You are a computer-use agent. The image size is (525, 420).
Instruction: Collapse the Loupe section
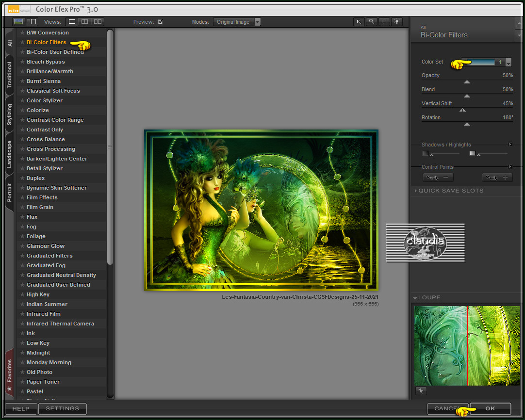point(415,297)
